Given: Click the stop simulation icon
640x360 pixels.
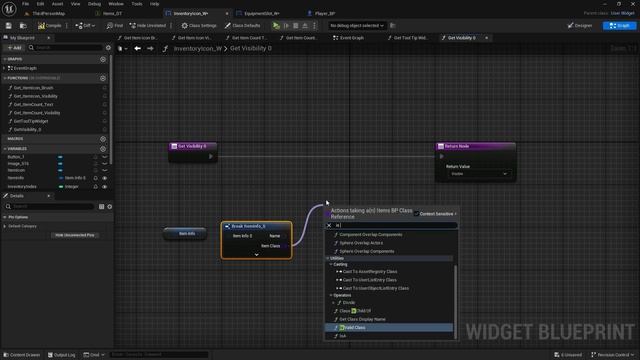Looking at the screenshot, I should [x=296, y=26].
